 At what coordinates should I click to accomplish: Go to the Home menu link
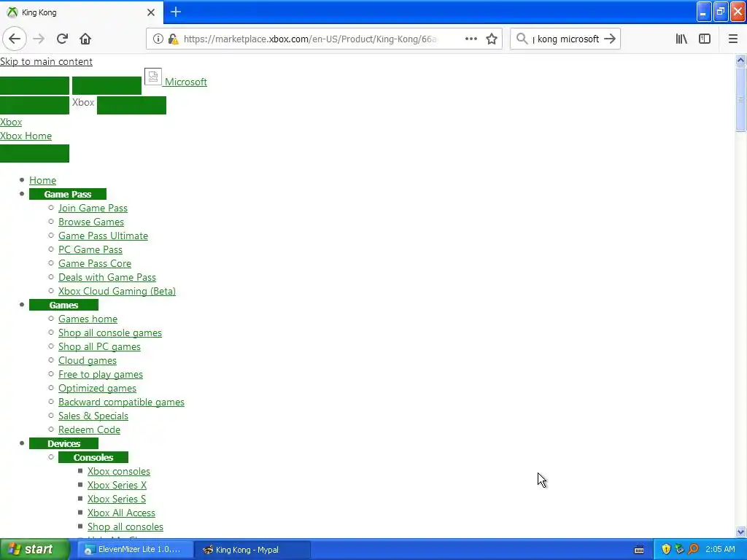[43, 181]
